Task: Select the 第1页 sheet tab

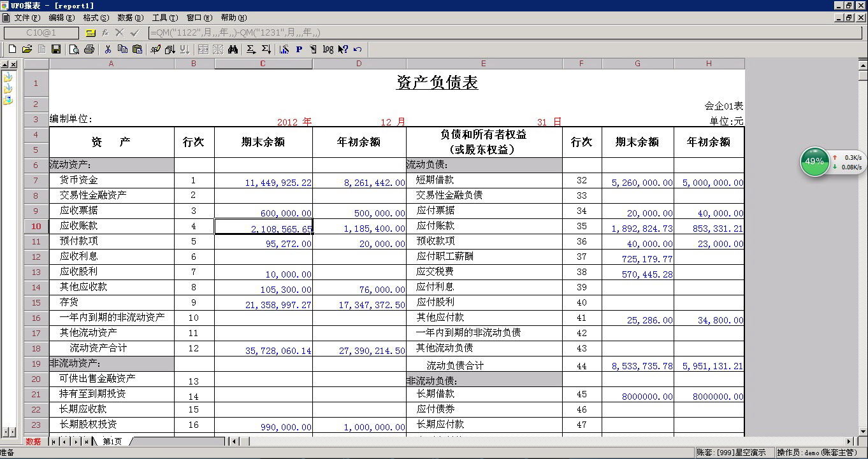Action: pyautogui.click(x=112, y=441)
